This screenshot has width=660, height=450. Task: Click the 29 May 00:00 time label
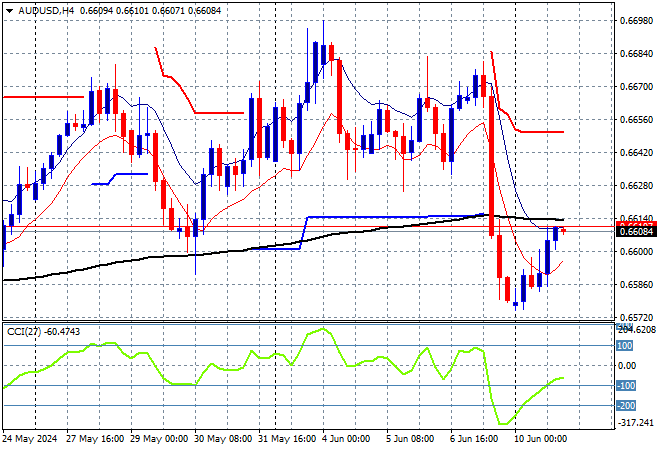pos(159,439)
